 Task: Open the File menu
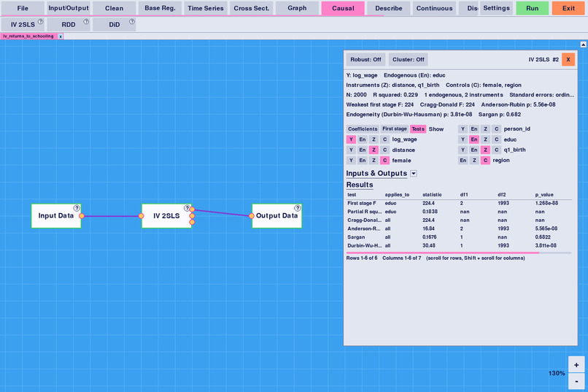[x=23, y=8]
